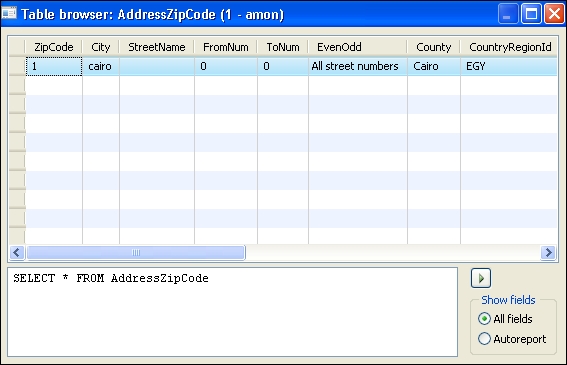Screen dimensions: 567x365
Task: Maximize the Table browser window
Action: point(531,14)
